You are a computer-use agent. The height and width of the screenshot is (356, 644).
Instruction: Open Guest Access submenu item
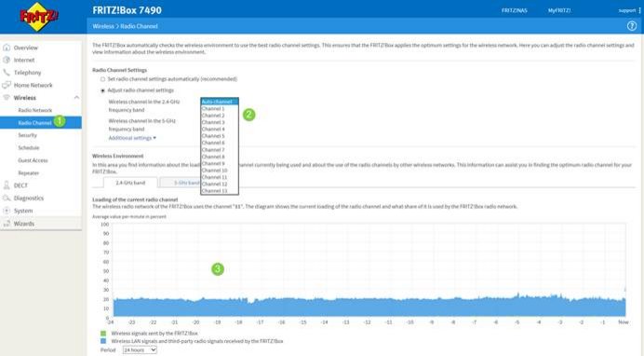[x=33, y=160]
